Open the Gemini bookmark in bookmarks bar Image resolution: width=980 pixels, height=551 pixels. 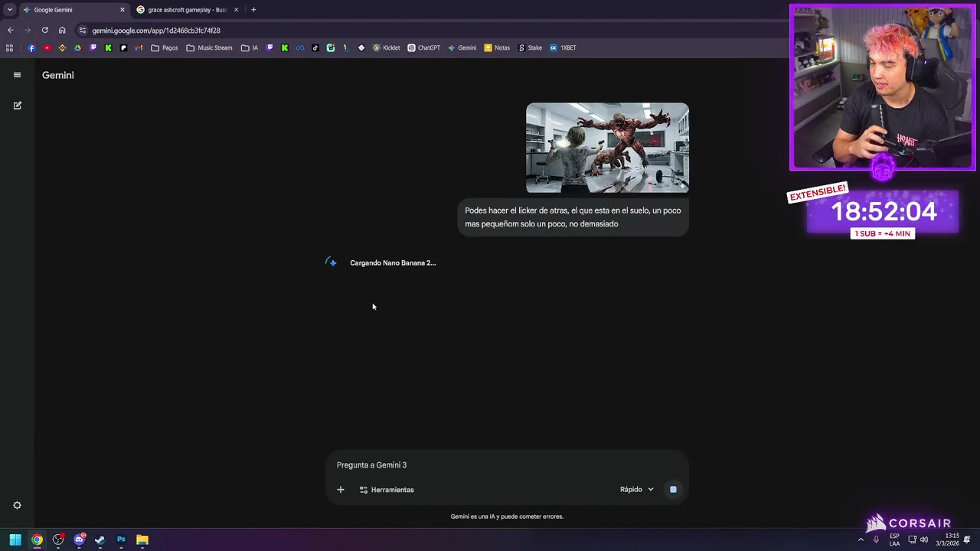pyautogui.click(x=462, y=47)
